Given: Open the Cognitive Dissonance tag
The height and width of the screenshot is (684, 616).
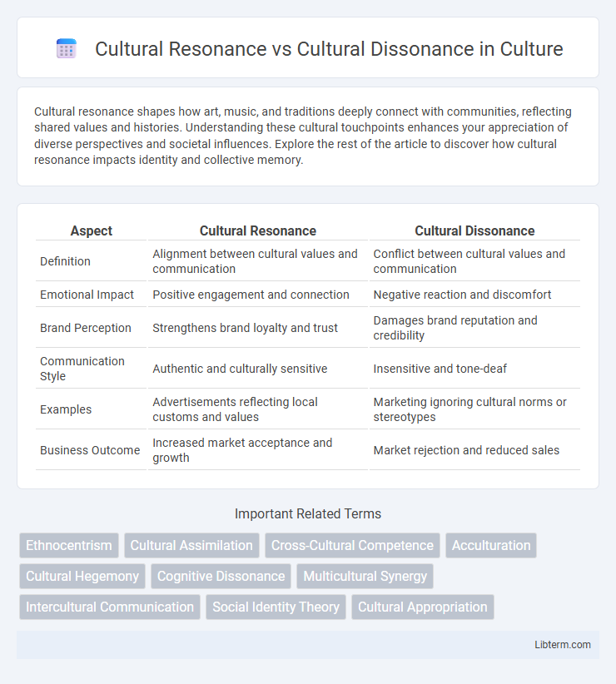Looking at the screenshot, I should (221, 577).
